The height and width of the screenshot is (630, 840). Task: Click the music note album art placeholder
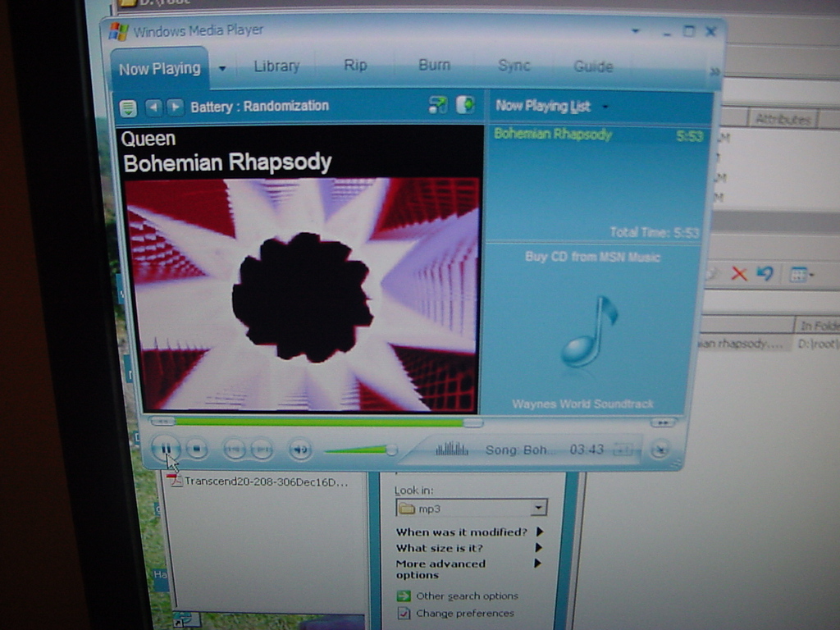[x=589, y=332]
